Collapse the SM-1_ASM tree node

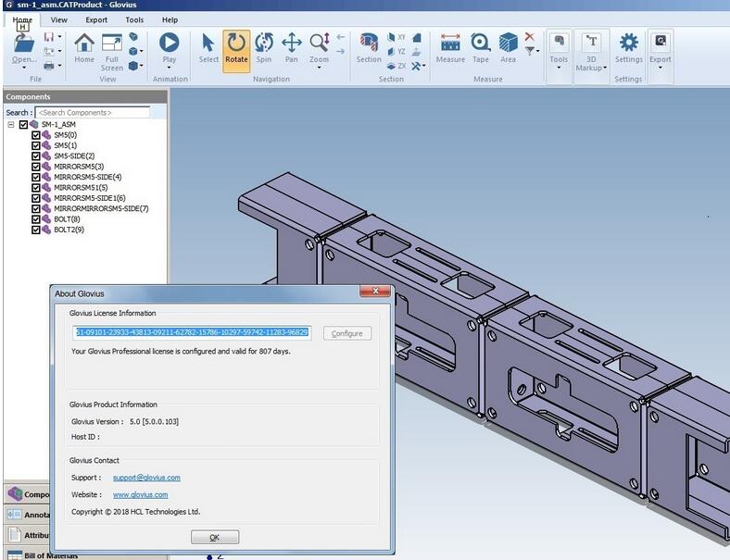11,125
